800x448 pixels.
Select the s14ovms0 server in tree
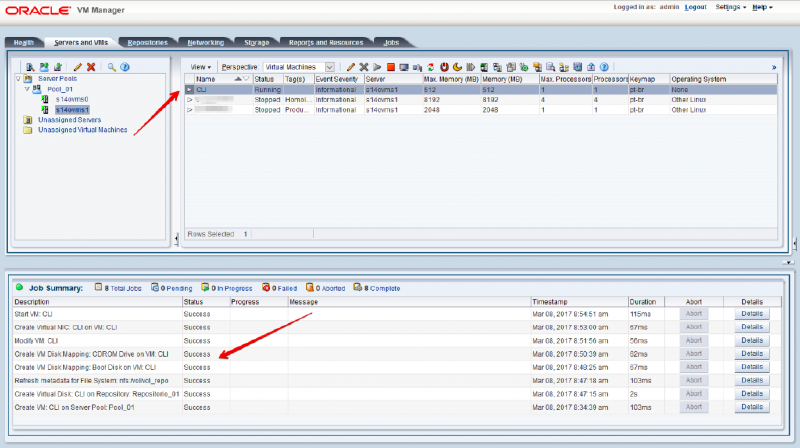(71, 99)
